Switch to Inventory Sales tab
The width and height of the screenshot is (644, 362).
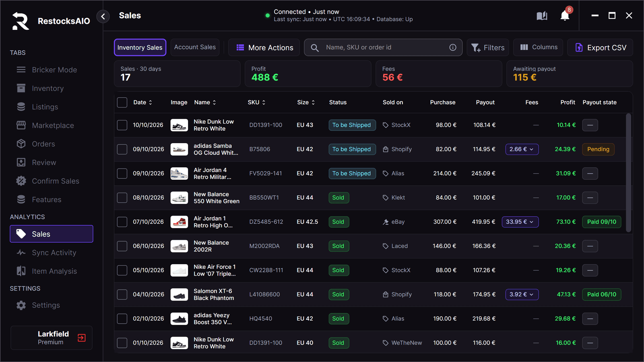[x=140, y=47]
